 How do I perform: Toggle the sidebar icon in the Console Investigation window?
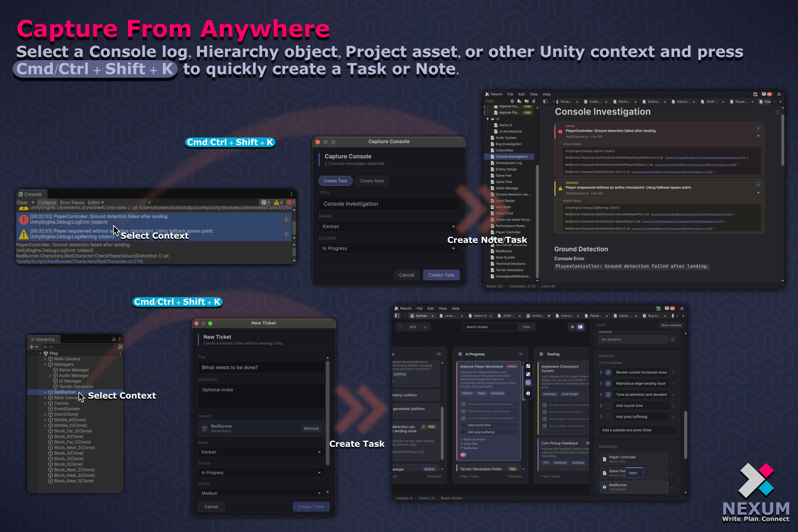point(545,101)
